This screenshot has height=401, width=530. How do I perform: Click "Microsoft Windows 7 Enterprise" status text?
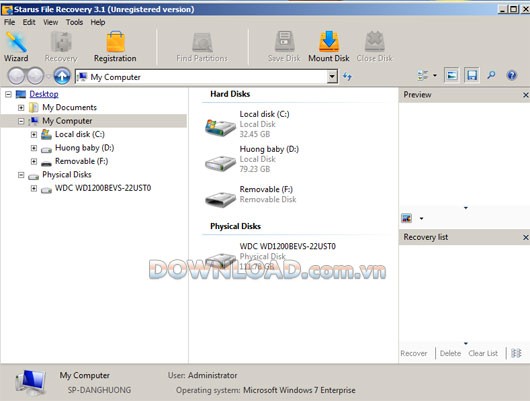pos(299,390)
